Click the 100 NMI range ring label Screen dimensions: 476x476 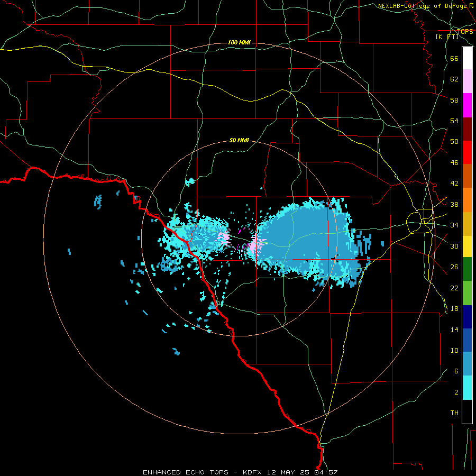point(239,42)
